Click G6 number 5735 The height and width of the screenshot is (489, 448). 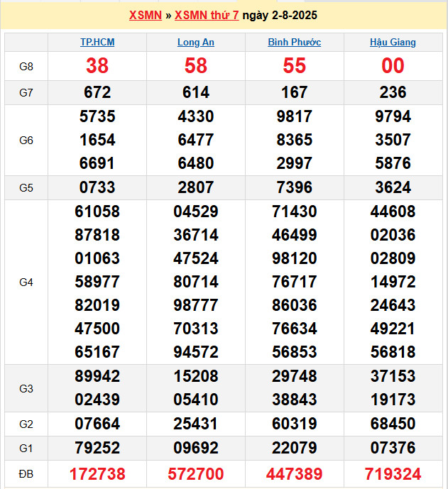coord(97,116)
